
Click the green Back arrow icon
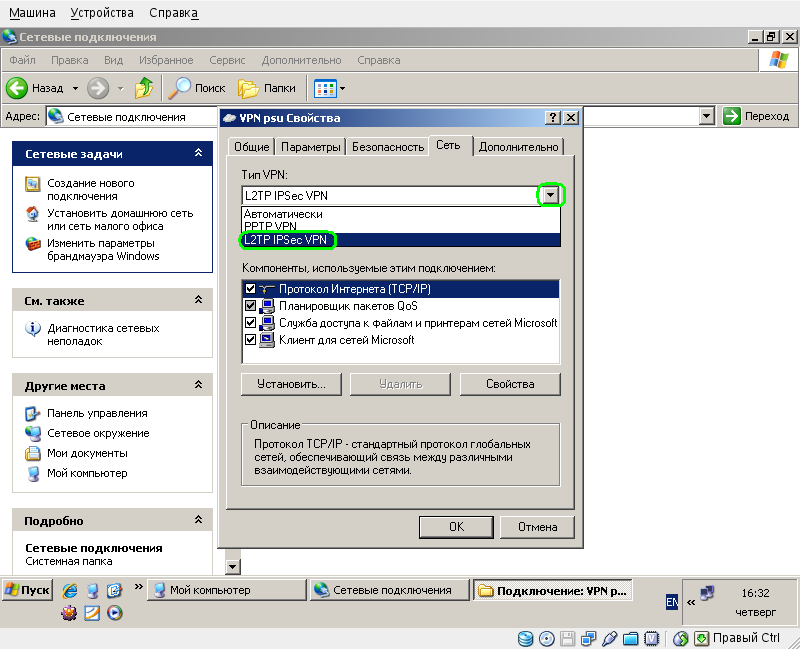17,88
